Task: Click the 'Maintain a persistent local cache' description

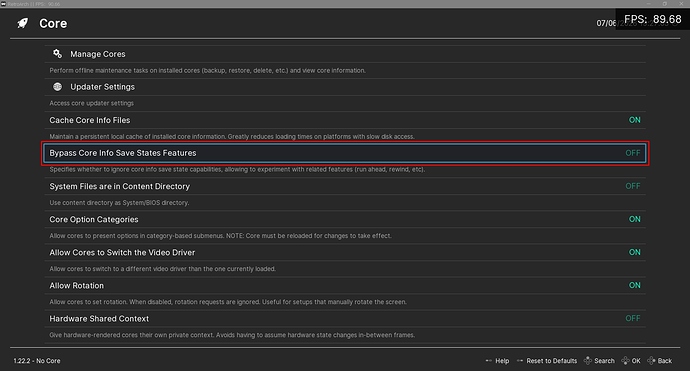Action: pyautogui.click(x=232, y=136)
